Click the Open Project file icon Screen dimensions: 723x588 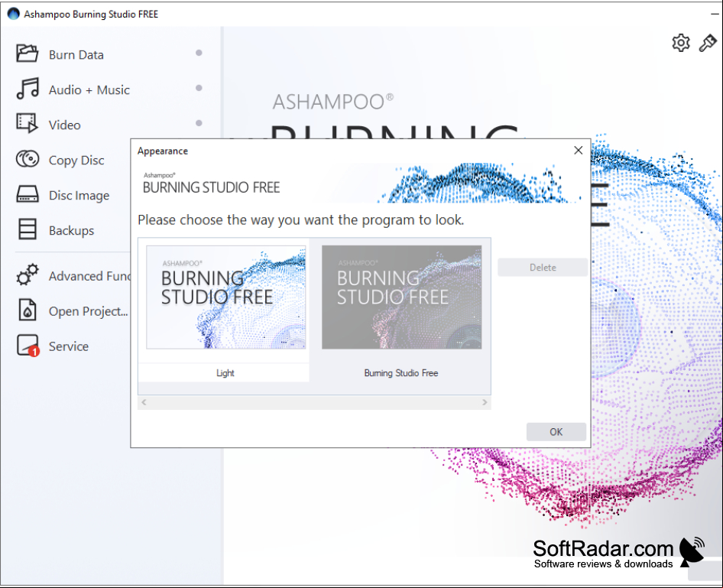pyautogui.click(x=28, y=310)
